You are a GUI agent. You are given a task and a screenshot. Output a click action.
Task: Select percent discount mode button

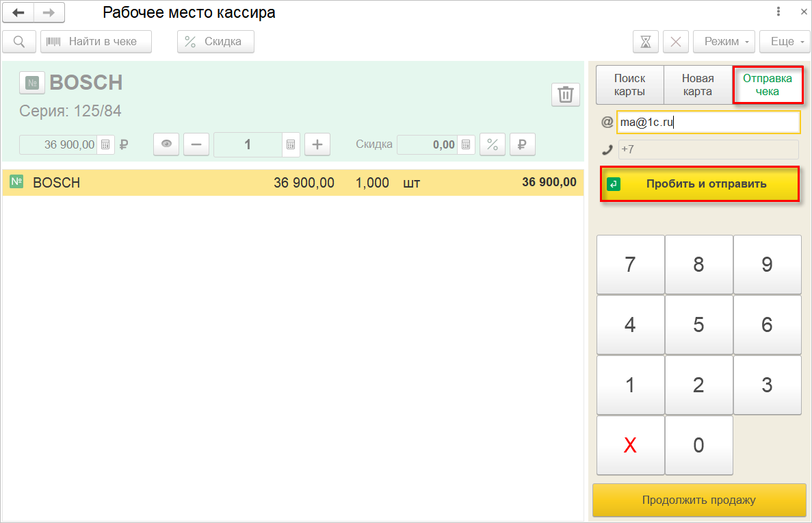click(x=493, y=144)
